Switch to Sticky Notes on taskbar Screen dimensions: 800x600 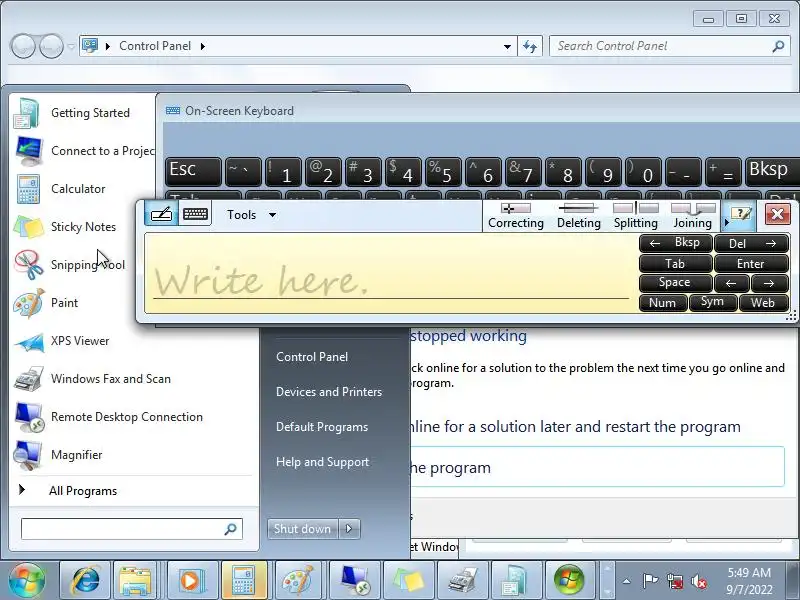click(409, 580)
